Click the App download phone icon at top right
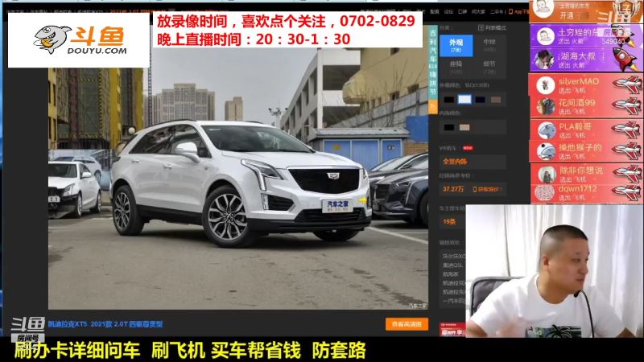644x362 pixels. click(x=510, y=11)
